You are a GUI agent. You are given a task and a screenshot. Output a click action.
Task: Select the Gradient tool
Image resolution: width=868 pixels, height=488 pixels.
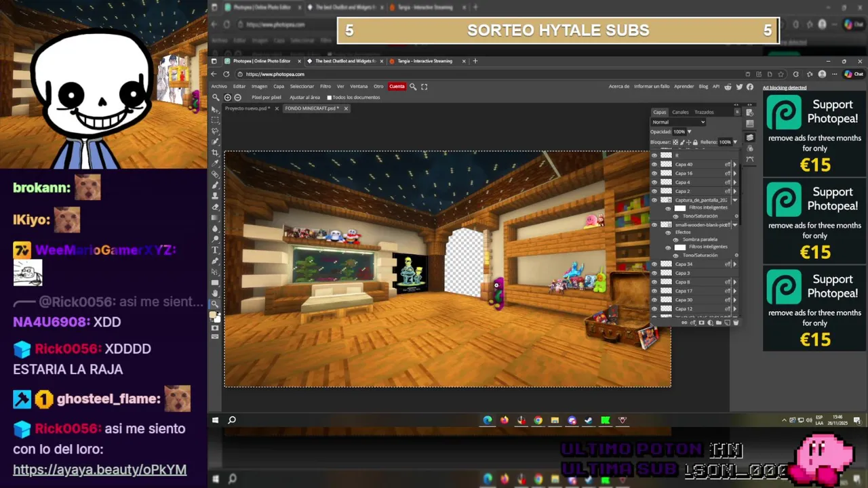click(215, 218)
